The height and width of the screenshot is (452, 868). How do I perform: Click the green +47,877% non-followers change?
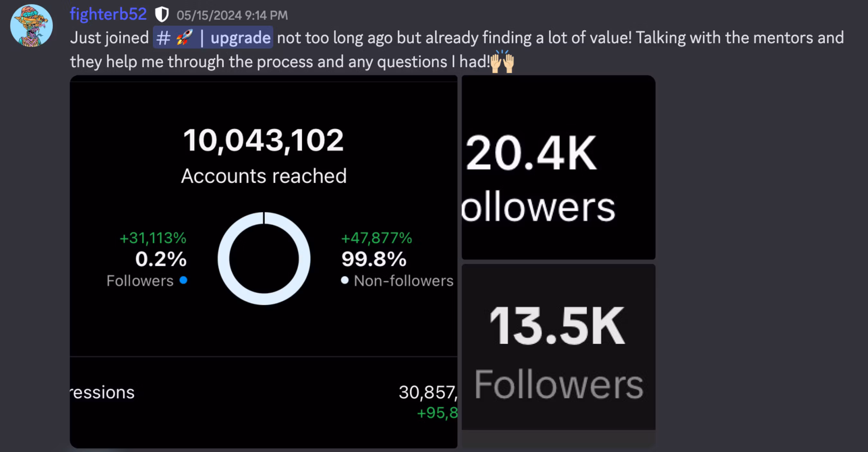coord(376,238)
